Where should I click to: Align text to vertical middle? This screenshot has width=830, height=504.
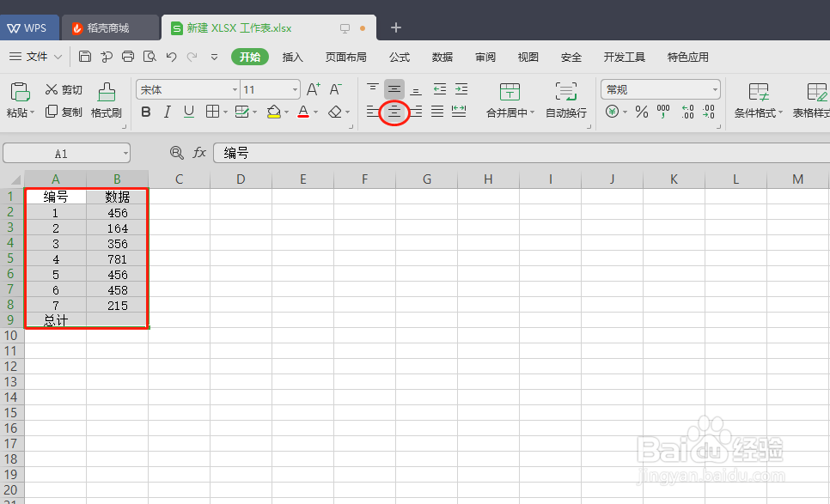coord(394,89)
